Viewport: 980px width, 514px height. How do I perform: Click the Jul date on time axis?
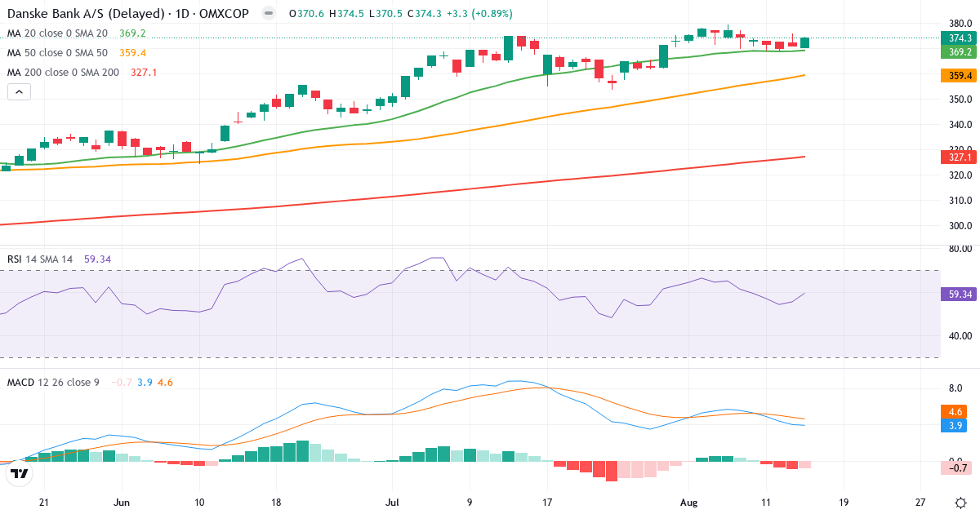393,503
